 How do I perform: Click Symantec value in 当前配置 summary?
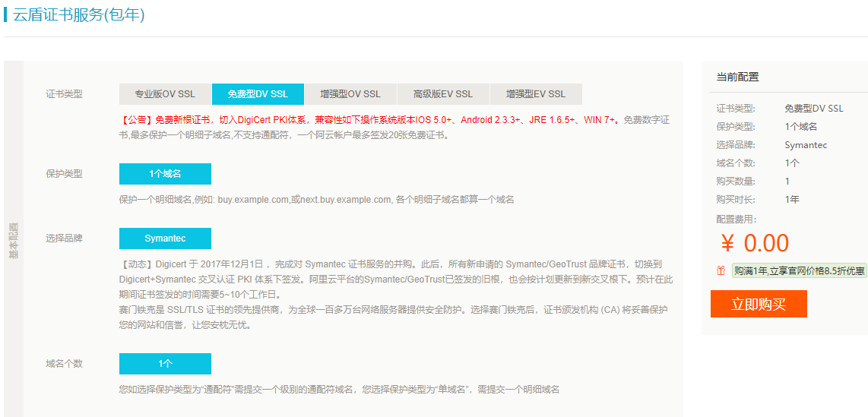[x=806, y=145]
